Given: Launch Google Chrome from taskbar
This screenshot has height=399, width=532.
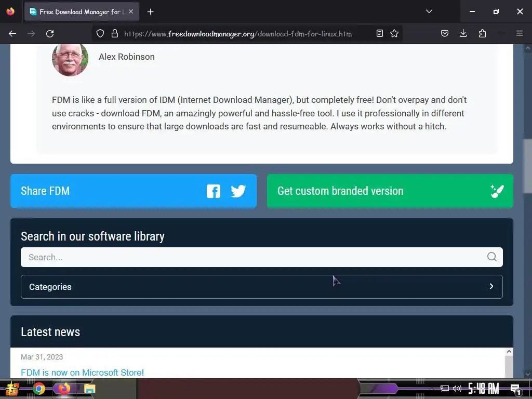Looking at the screenshot, I should 39,389.
